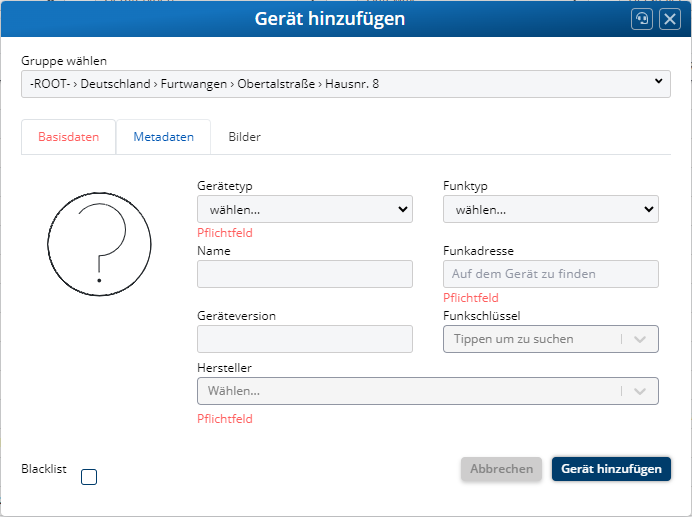The height and width of the screenshot is (517, 692).
Task: Click the question mark device placeholder image
Action: [99, 244]
